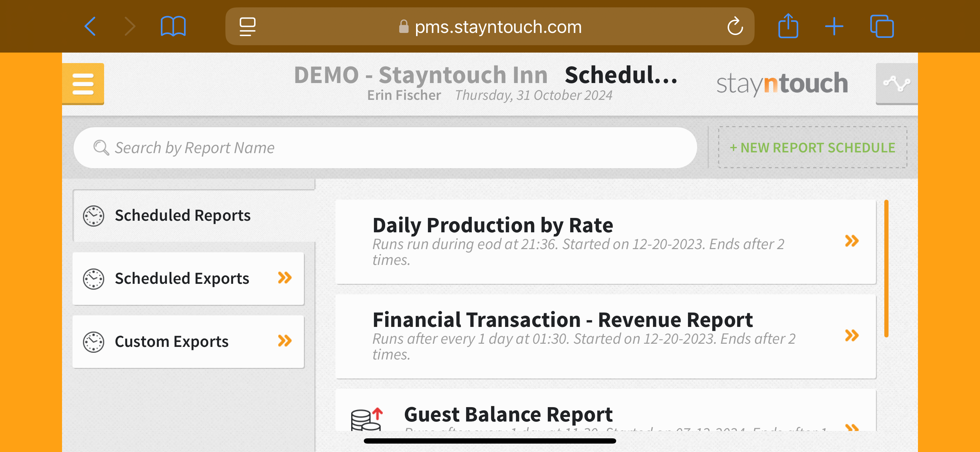The height and width of the screenshot is (452, 980).
Task: Expand Scheduled Exports double chevron
Action: (x=285, y=278)
